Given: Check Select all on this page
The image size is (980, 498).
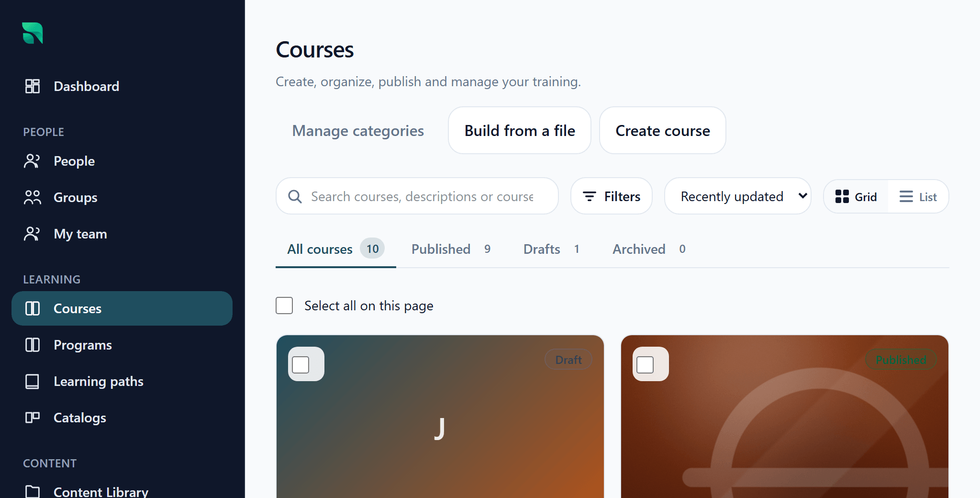Looking at the screenshot, I should click(x=284, y=306).
